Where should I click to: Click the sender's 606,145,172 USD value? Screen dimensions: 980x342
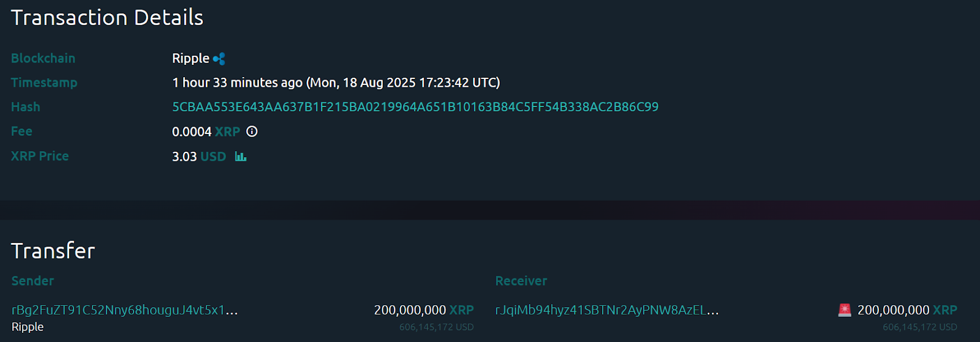436,327
